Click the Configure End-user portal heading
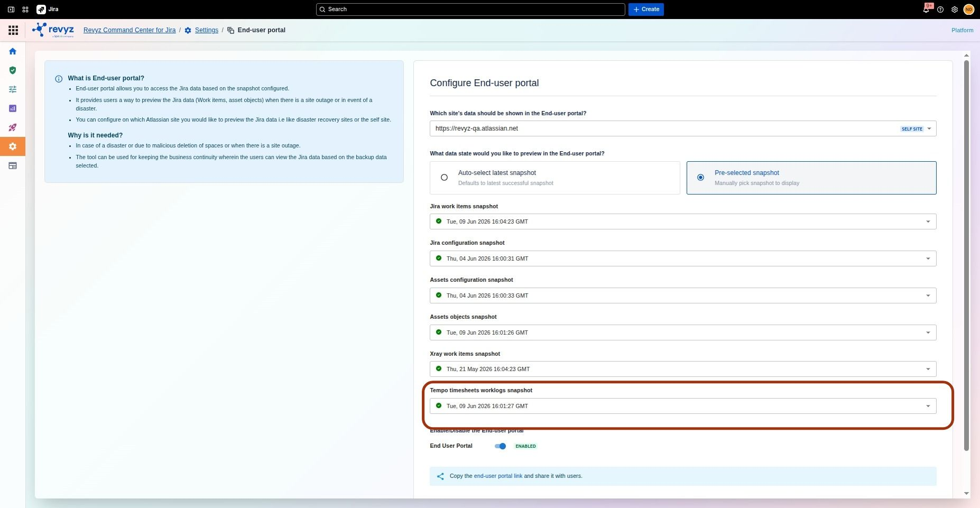 (484, 83)
